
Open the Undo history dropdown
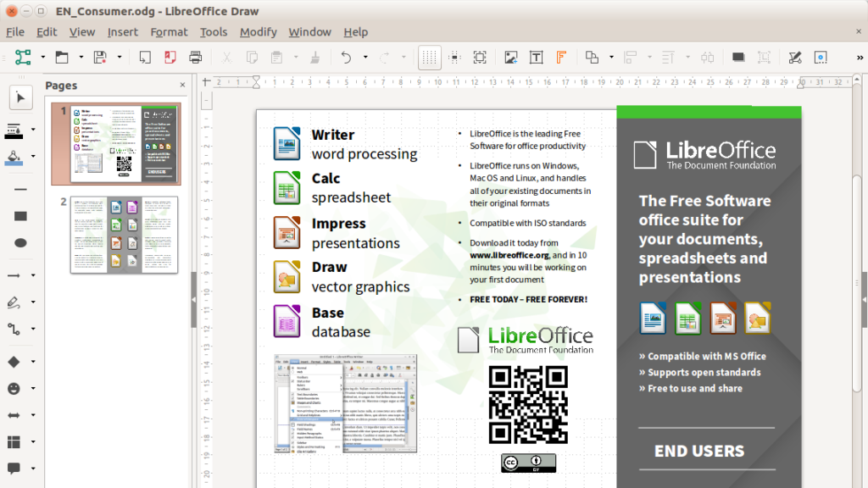365,57
